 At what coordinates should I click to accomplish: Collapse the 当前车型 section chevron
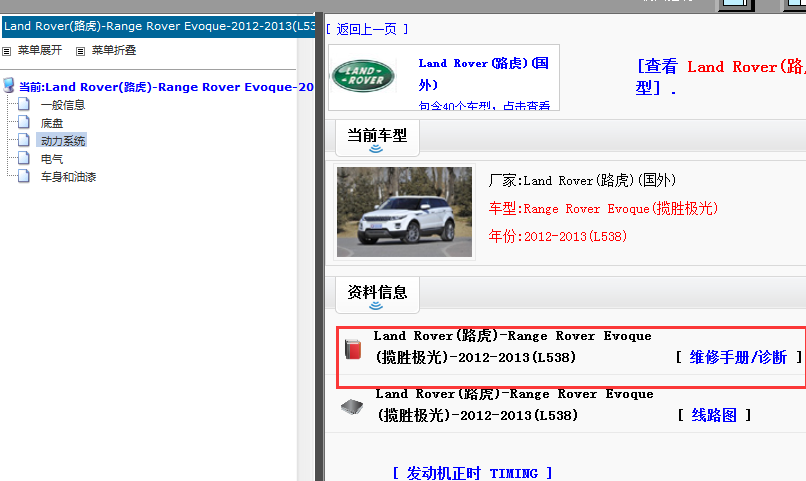376,149
